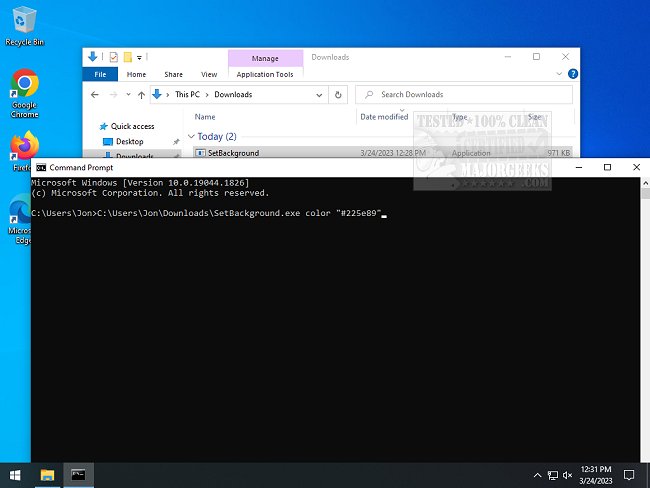Launch Google Chrome from the desktop
This screenshot has width=650, height=488.
point(24,93)
